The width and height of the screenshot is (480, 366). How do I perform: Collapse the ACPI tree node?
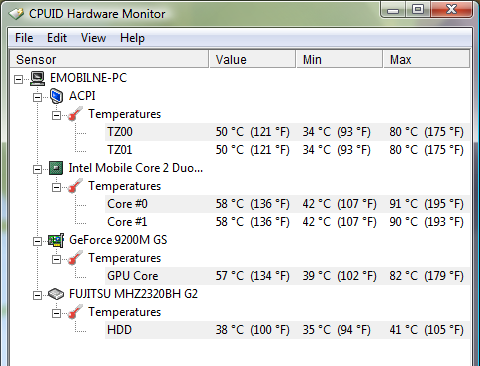37,97
